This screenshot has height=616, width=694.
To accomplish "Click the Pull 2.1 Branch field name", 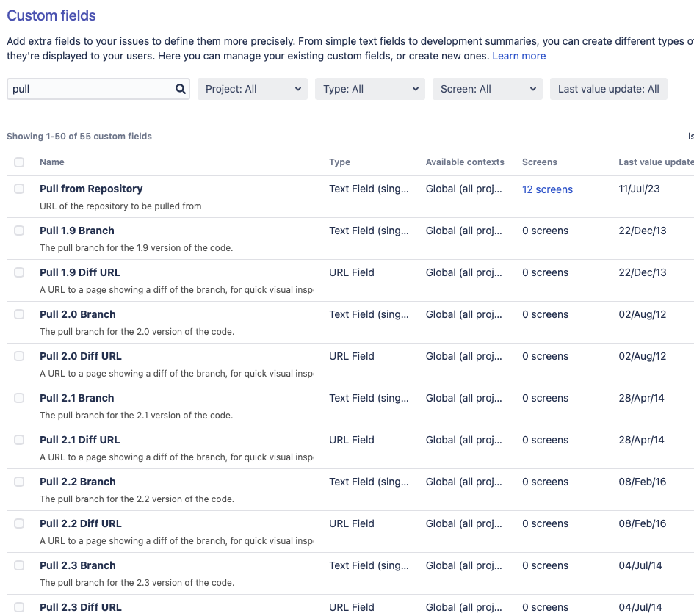I will click(x=76, y=398).
